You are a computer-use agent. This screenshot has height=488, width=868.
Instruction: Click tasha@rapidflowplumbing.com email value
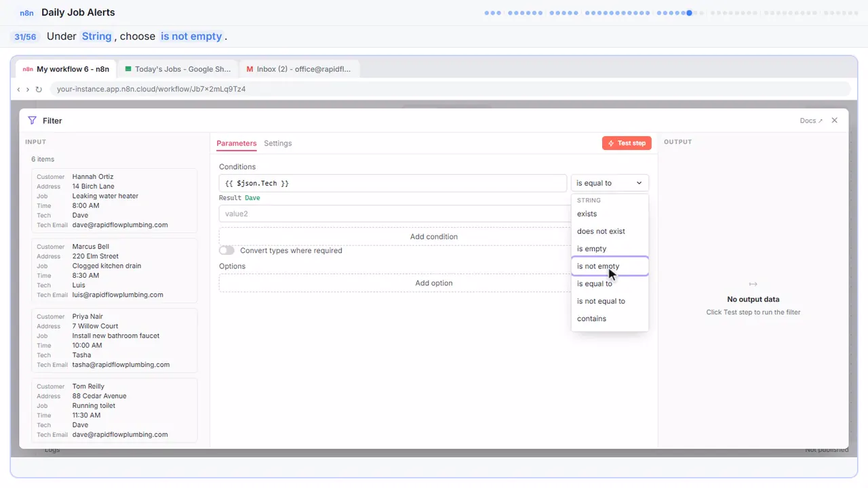point(121,365)
